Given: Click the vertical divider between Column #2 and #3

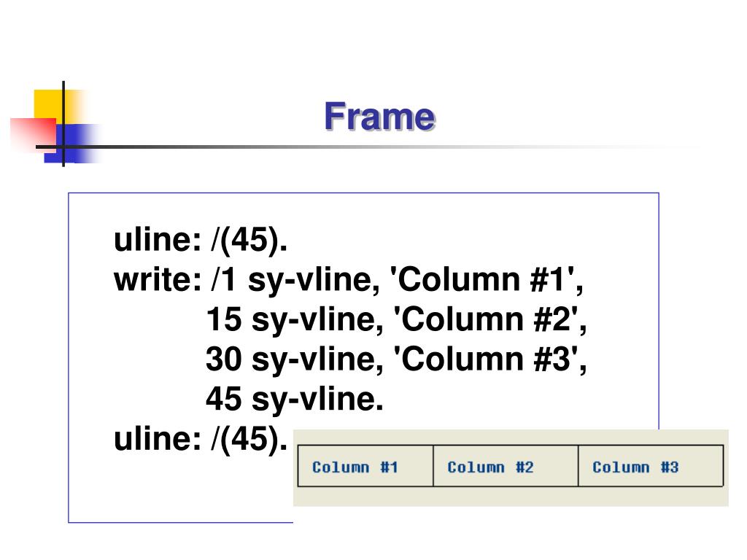Looking at the screenshot, I should click(578, 466).
